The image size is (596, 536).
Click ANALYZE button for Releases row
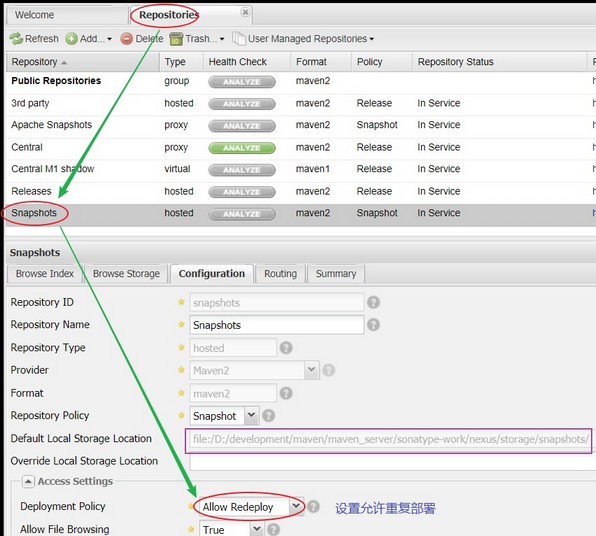[242, 192]
